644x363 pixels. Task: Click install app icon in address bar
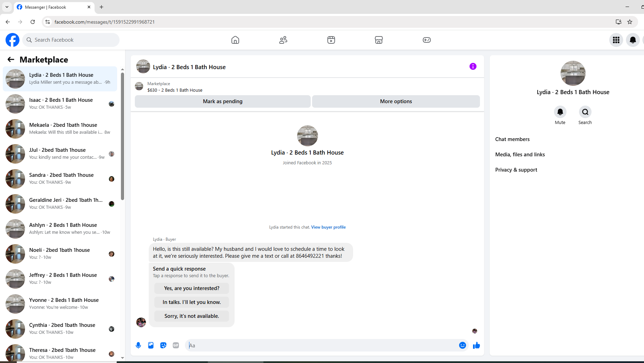pyautogui.click(x=619, y=22)
